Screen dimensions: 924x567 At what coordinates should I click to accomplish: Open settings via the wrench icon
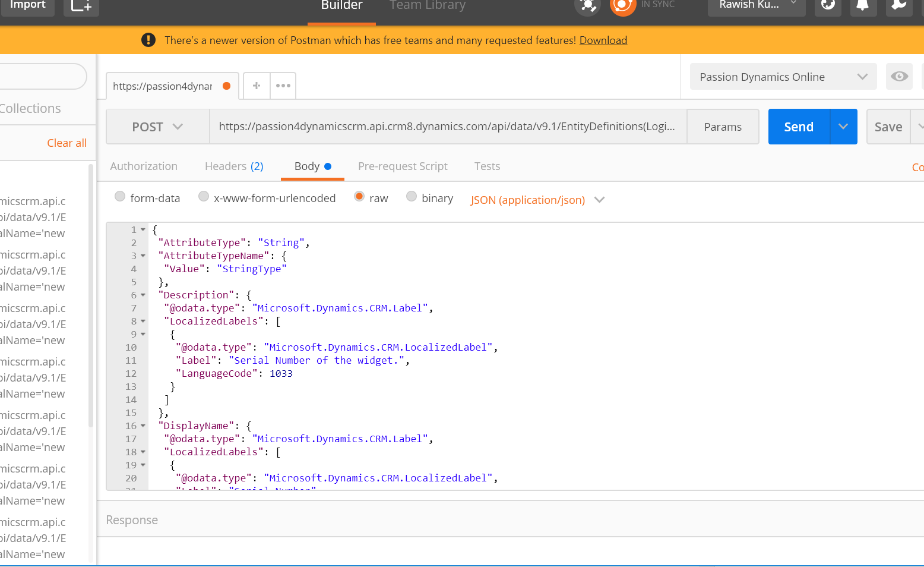pyautogui.click(x=898, y=6)
